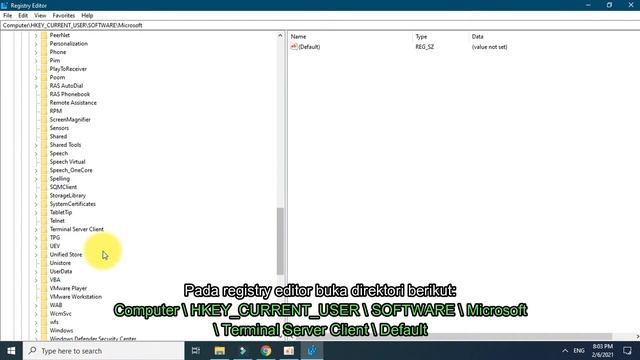Click the PlayToReceiver folder icon
Image resolution: width=640 pixels, height=360 pixels.
pos(44,69)
